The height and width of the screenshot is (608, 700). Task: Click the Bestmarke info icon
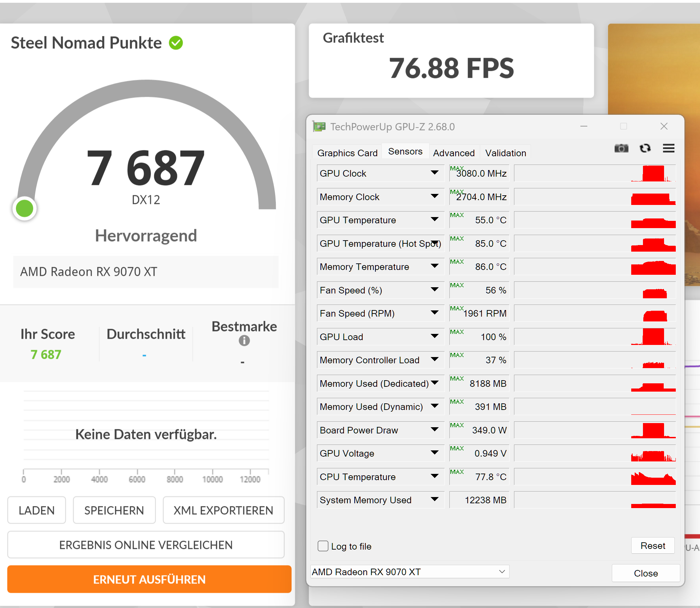coord(244,341)
